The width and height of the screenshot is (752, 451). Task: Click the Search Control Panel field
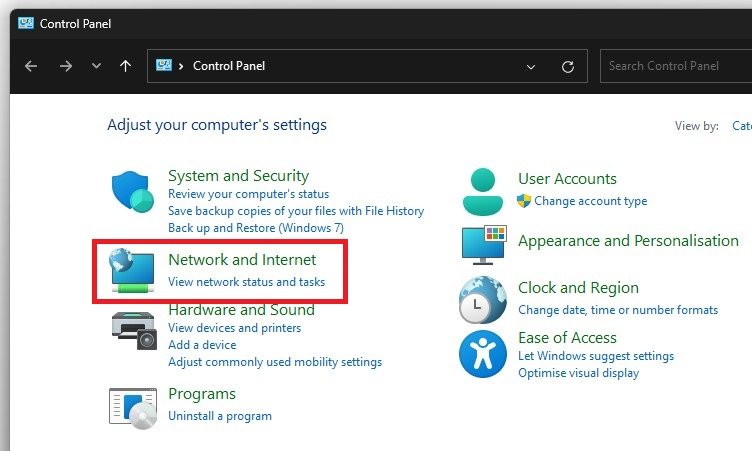(676, 66)
